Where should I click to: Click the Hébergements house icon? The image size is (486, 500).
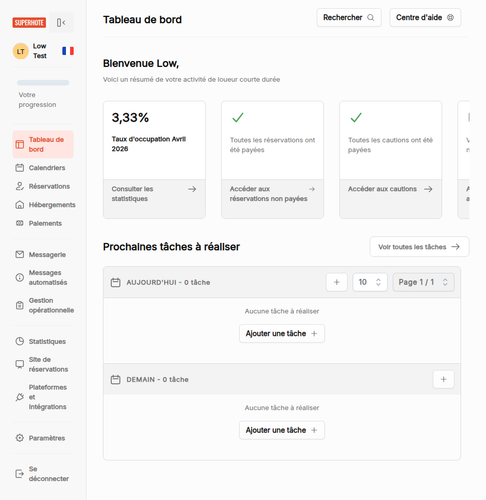point(20,205)
